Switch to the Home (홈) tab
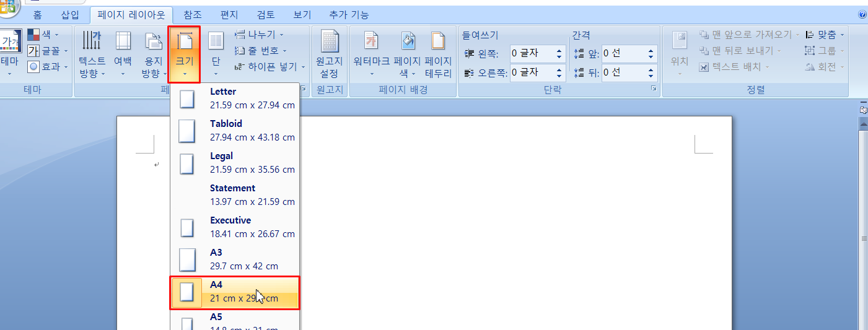The height and width of the screenshot is (330, 868). pos(38,15)
